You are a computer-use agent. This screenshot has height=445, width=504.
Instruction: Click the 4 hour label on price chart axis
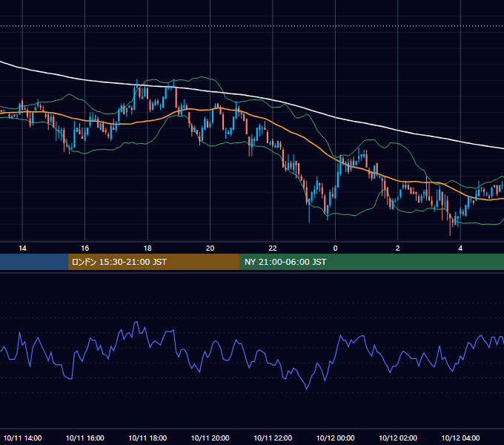click(x=460, y=248)
